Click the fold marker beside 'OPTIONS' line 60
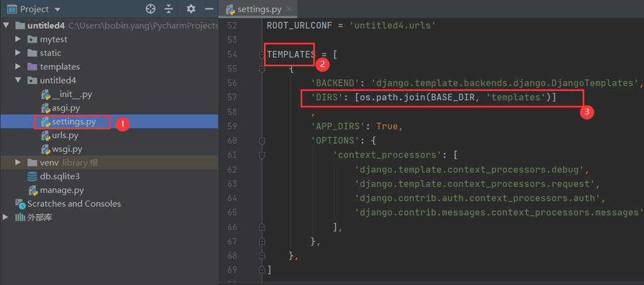 click(x=261, y=141)
